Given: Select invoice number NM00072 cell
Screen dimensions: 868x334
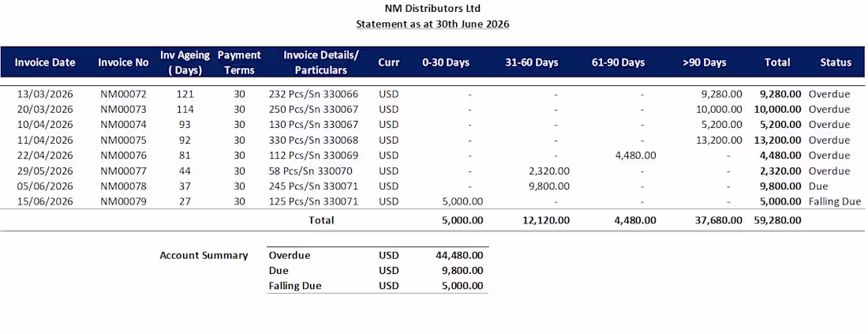Looking at the screenshot, I should click(123, 94).
